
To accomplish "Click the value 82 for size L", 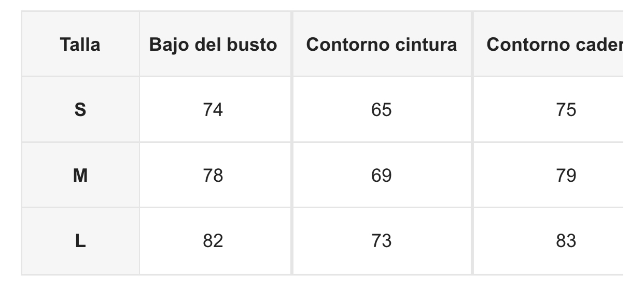I will tap(213, 241).
